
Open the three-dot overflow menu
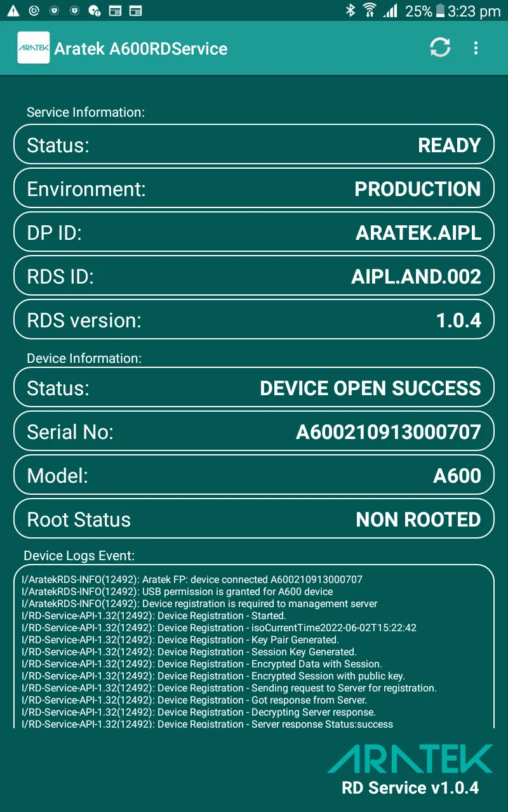pos(476,48)
